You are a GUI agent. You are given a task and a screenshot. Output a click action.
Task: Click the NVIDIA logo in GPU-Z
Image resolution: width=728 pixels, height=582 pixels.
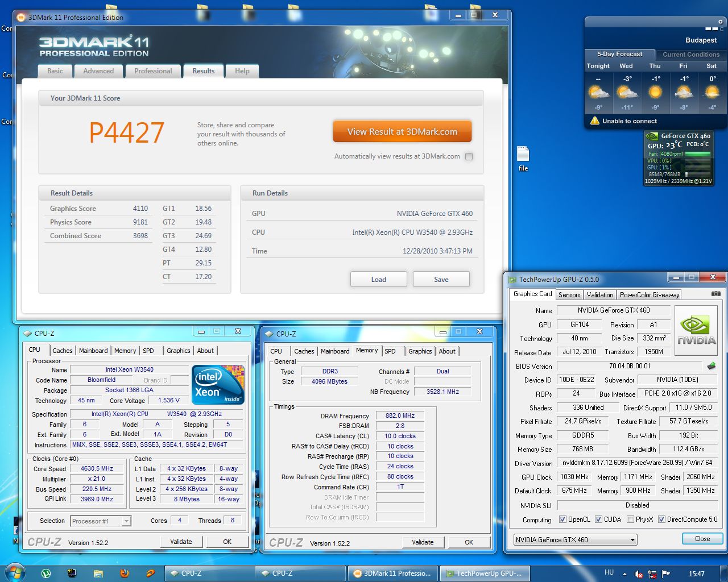pos(696,331)
